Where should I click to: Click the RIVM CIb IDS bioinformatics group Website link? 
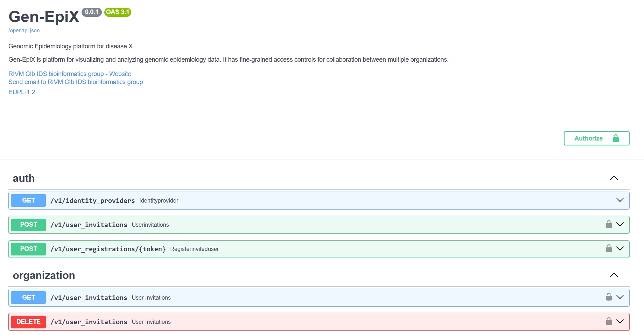pyautogui.click(x=70, y=74)
